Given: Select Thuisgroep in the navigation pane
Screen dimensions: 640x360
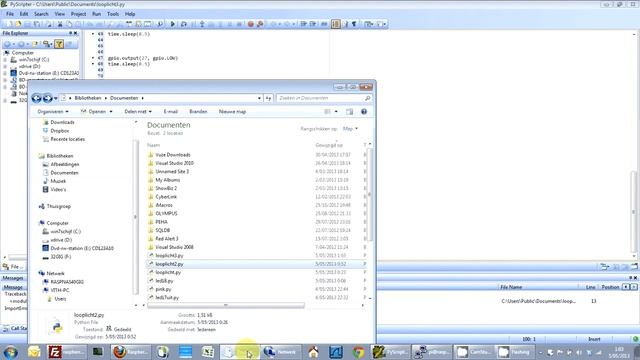Looking at the screenshot, I should click(58, 206).
